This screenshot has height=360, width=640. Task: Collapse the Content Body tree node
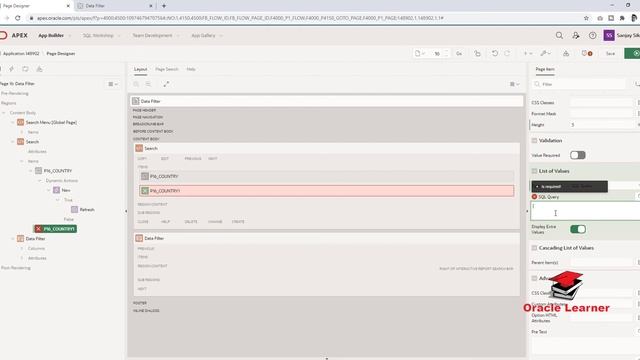click(4, 113)
